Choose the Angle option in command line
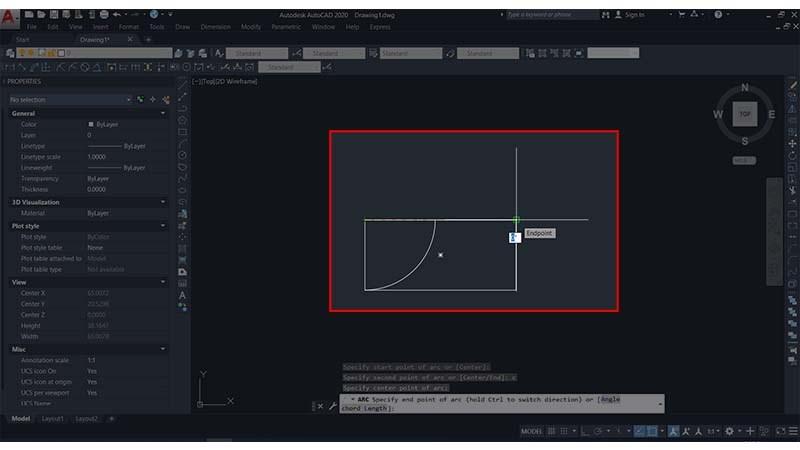800x450 pixels. point(610,399)
